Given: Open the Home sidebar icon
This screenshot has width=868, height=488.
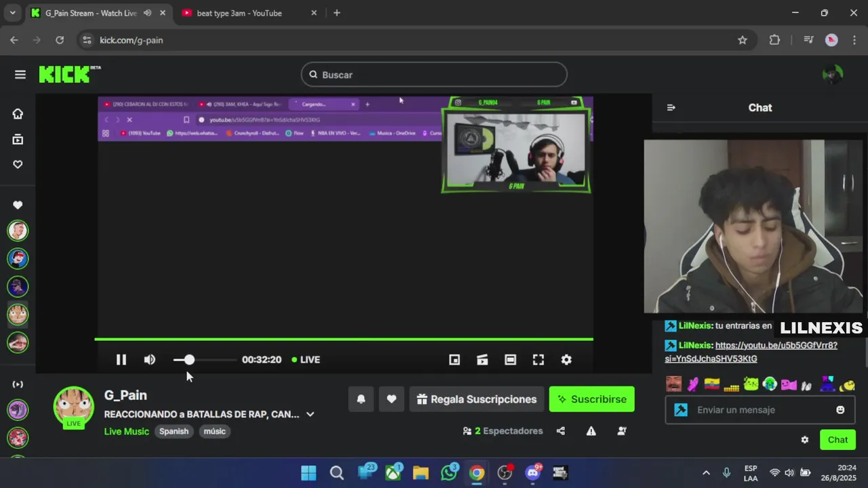Looking at the screenshot, I should [18, 114].
